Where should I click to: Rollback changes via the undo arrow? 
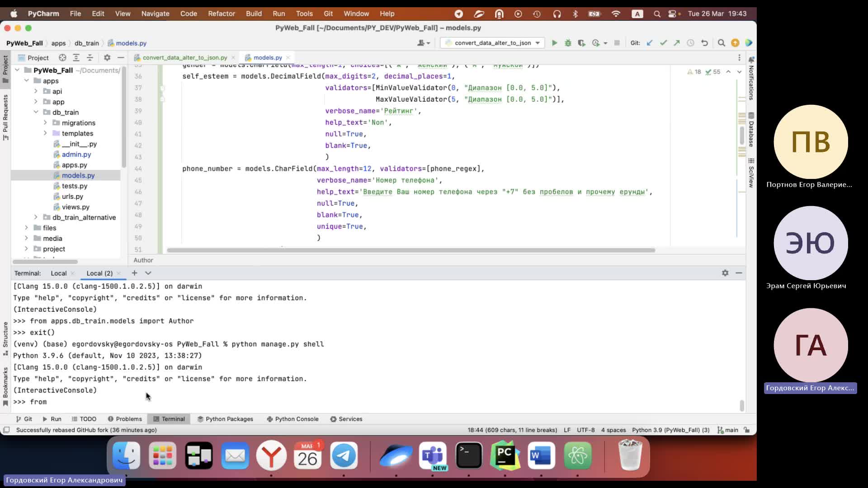coord(704,43)
